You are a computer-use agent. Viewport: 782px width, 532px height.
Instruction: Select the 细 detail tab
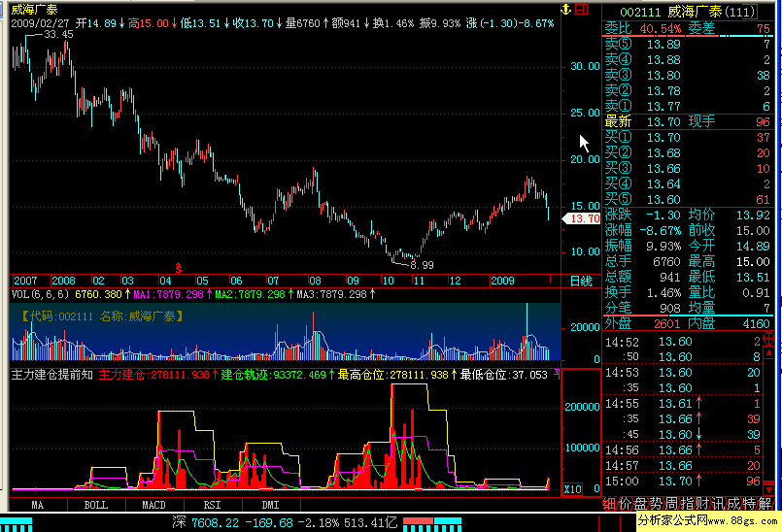coord(609,504)
